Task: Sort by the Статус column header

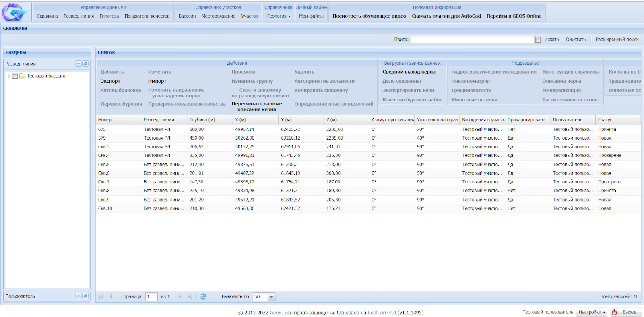Action: click(618, 120)
